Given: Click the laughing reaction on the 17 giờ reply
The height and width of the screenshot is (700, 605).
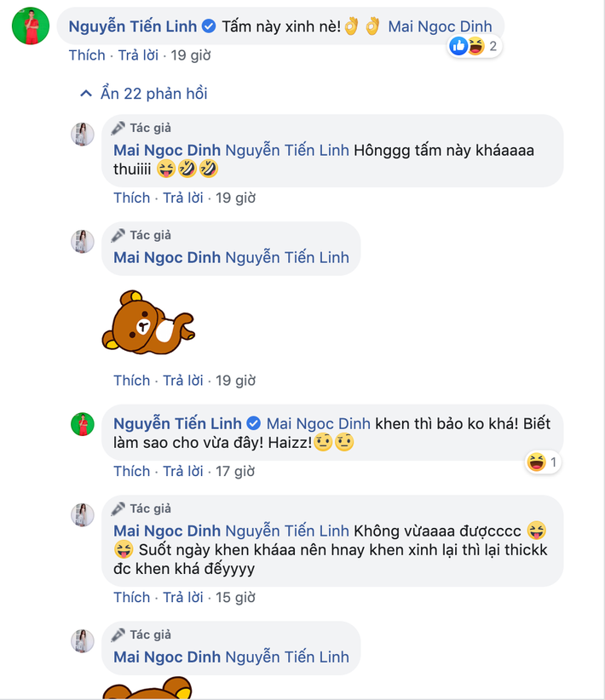Looking at the screenshot, I should (x=536, y=462).
